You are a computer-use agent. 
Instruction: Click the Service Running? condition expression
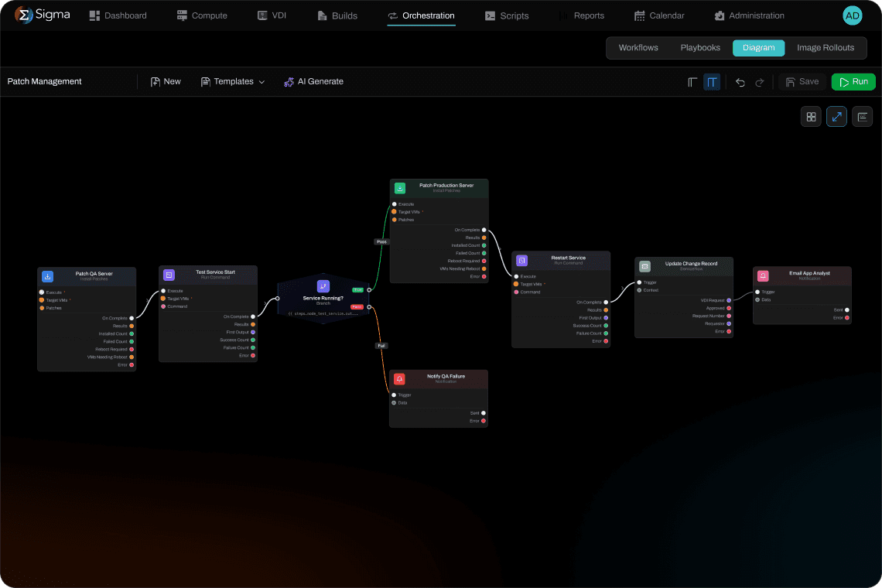pos(323,313)
